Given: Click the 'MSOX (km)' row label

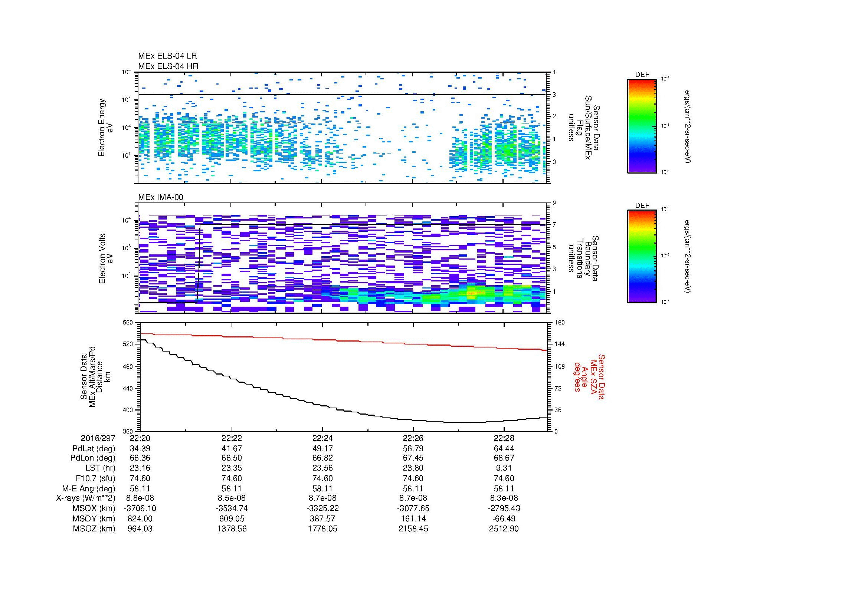Looking at the screenshot, I should [94, 508].
